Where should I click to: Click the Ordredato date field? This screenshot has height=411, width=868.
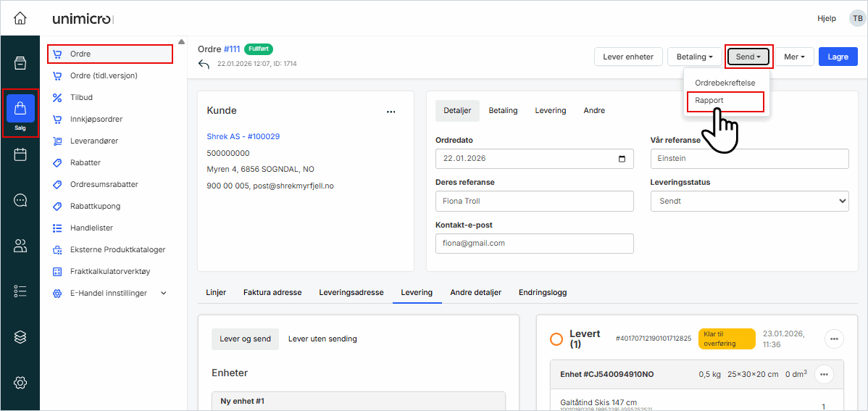click(534, 159)
